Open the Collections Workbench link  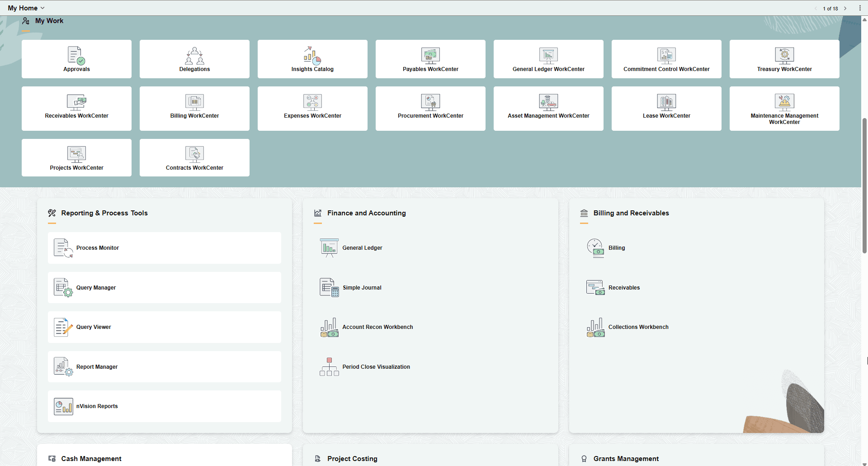(x=638, y=327)
